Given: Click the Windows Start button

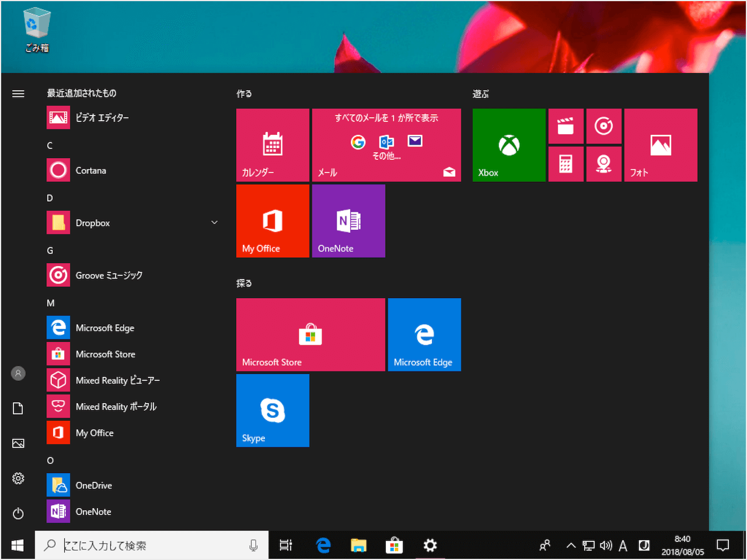Looking at the screenshot, I should pyautogui.click(x=18, y=545).
